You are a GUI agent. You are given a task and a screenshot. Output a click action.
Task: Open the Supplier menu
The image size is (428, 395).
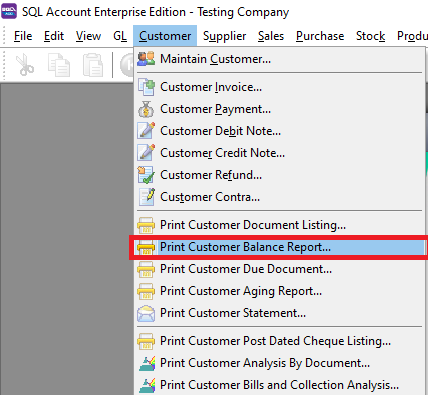point(225,36)
